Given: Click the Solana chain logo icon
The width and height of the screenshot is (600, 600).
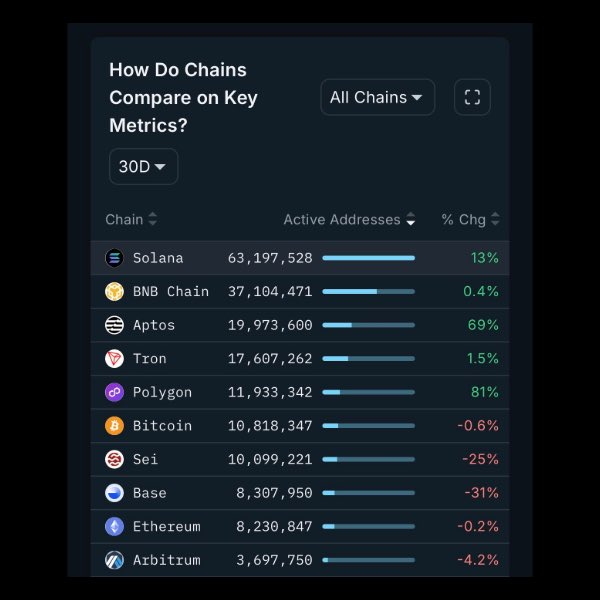Looking at the screenshot, I should pyautogui.click(x=114, y=258).
